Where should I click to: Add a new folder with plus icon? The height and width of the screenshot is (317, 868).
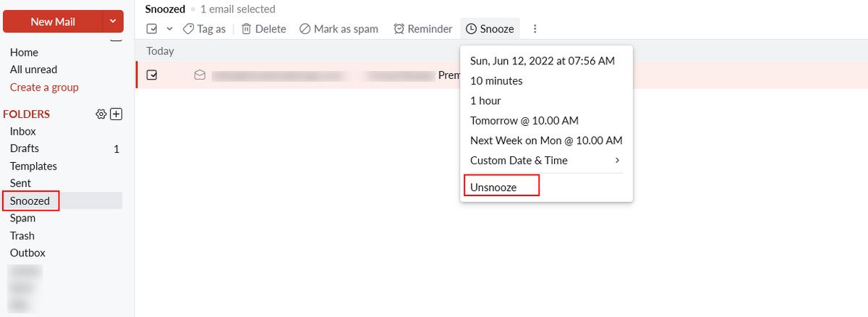point(116,114)
